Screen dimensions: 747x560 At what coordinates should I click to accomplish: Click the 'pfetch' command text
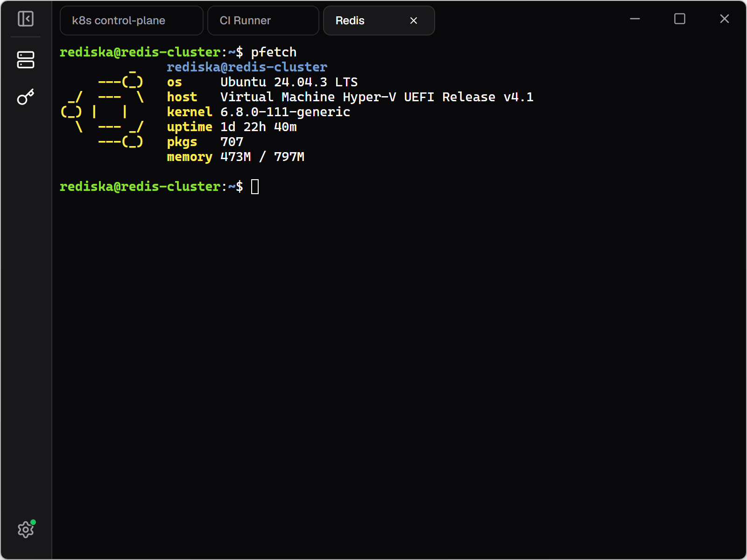[274, 52]
